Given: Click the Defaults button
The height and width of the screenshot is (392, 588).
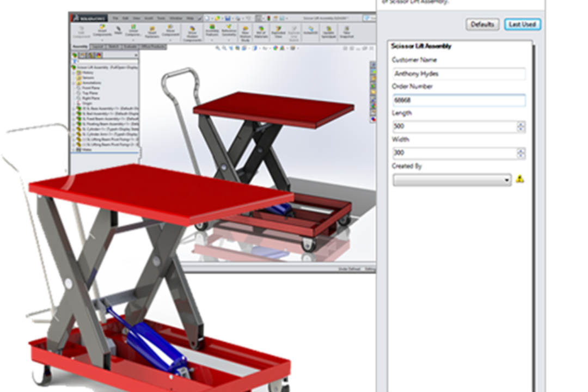Looking at the screenshot, I should (482, 24).
